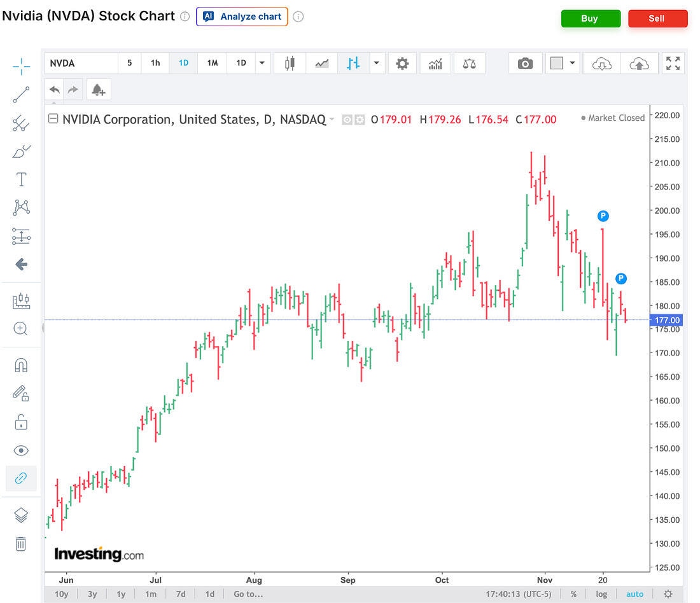Click the undo arrow
This screenshot has width=700, height=603.
click(x=55, y=90)
